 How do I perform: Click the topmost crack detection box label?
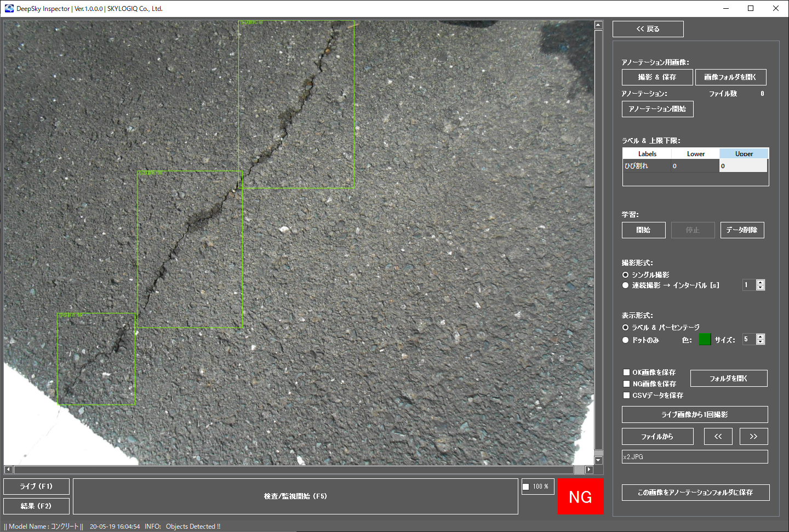tap(251, 22)
